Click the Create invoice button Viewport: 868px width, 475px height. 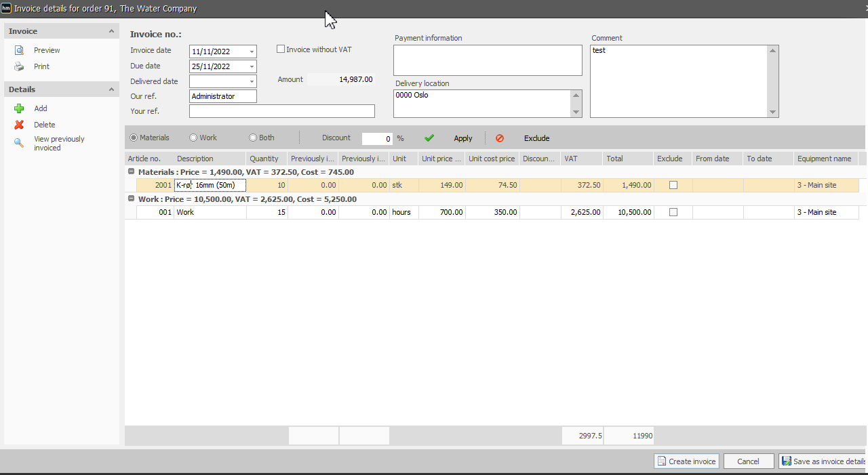[686, 461]
